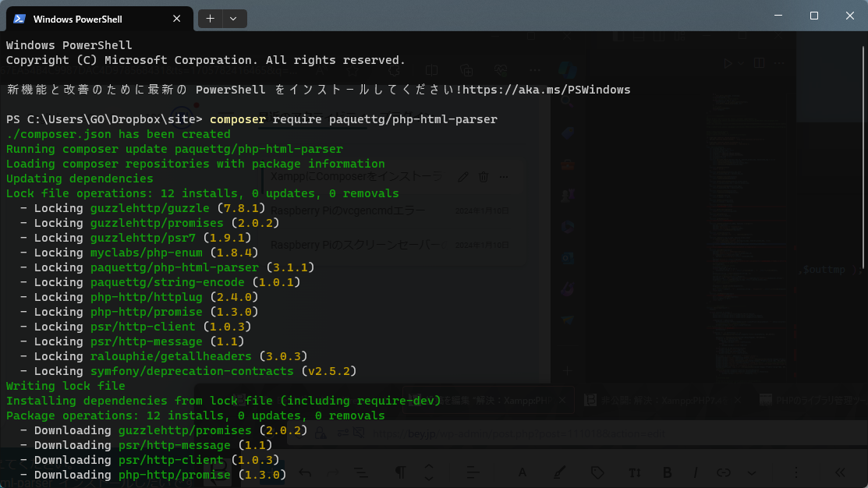Click 'ralouphie/getallheaders' package name
This screenshot has width=868, height=488.
[x=171, y=356]
